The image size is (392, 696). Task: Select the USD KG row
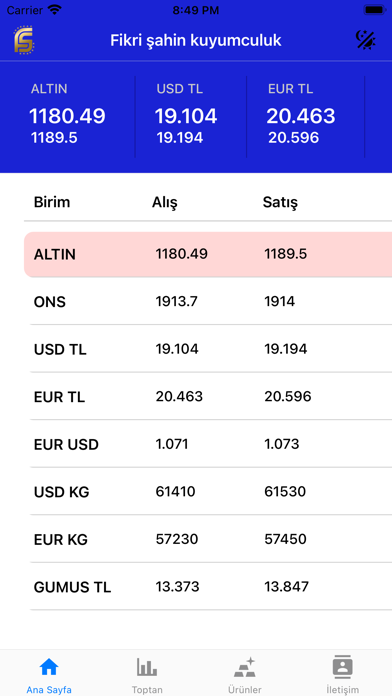[x=211, y=491]
